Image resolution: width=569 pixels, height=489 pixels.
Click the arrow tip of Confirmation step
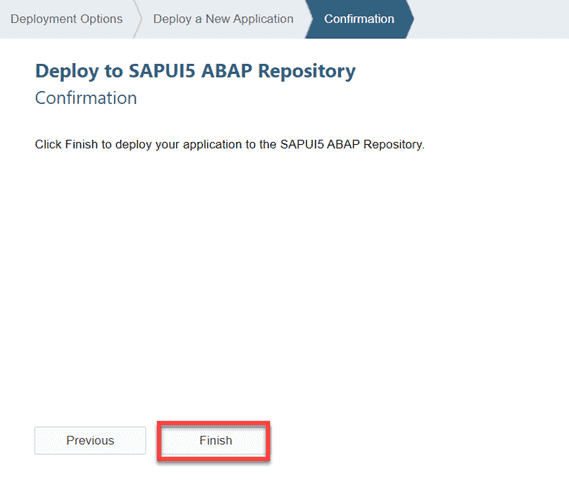(x=410, y=19)
